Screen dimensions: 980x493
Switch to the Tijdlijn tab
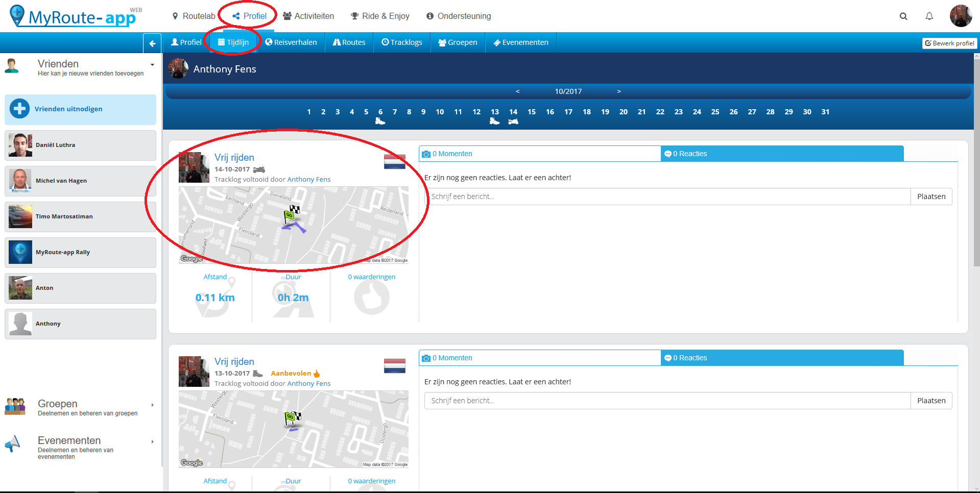coord(233,42)
